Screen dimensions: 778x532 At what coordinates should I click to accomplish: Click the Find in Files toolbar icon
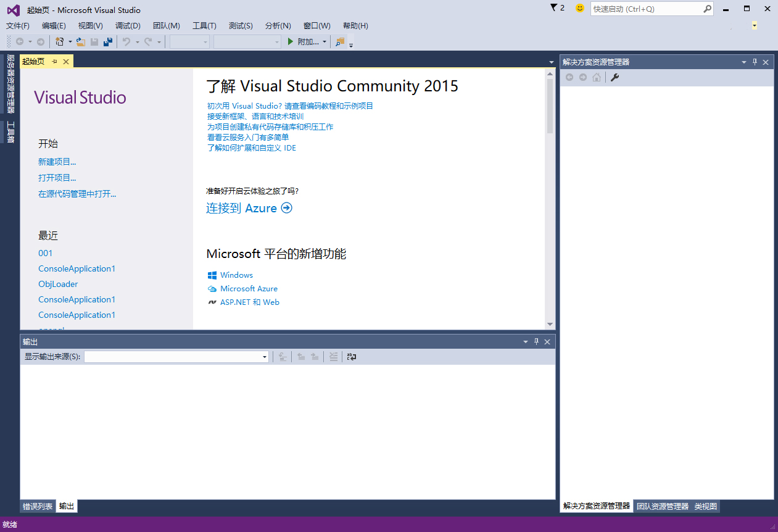coord(340,41)
